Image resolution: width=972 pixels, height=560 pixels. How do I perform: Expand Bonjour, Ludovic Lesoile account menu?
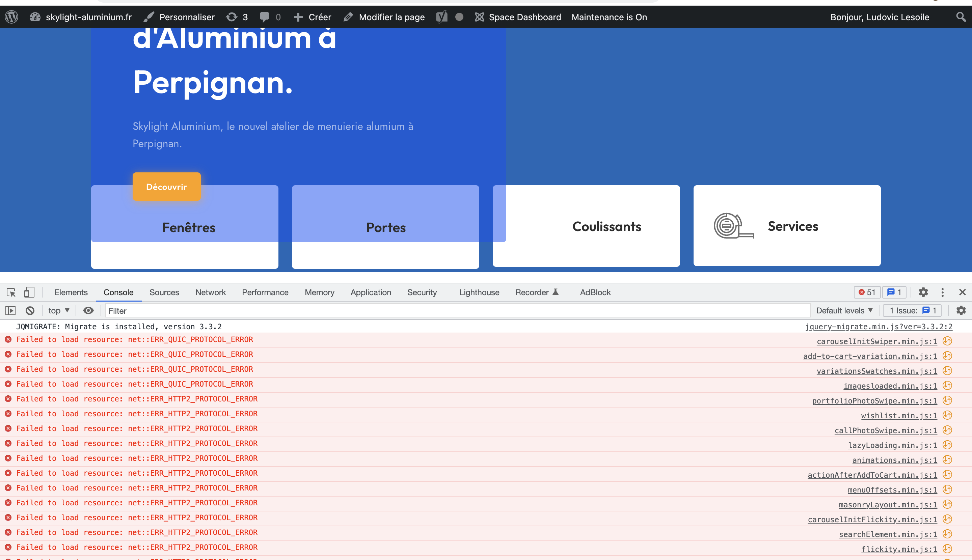pos(880,17)
